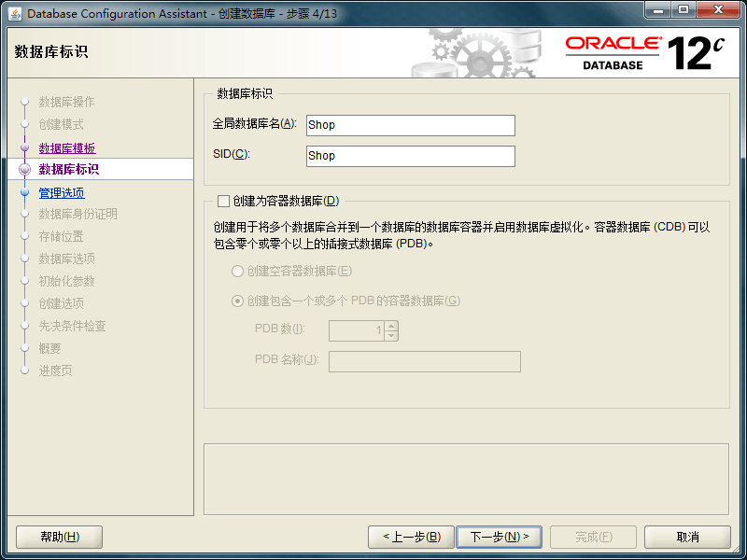Increase PDB 数 with up arrow

pos(391,326)
